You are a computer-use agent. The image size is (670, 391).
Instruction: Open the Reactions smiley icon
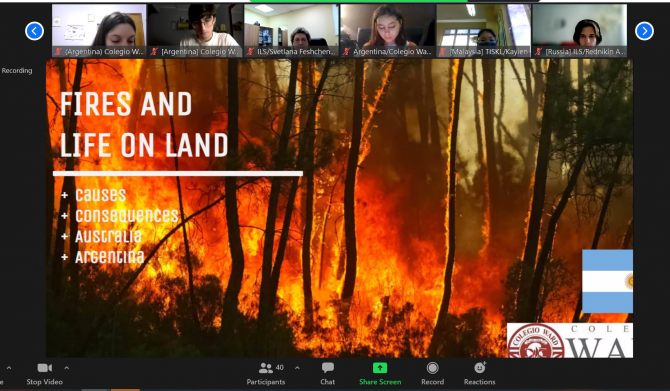tap(480, 367)
